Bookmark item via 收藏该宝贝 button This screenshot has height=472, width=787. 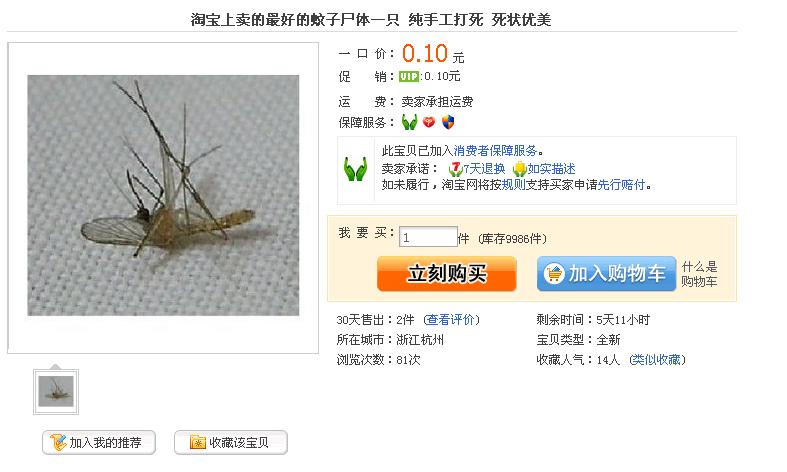231,442
